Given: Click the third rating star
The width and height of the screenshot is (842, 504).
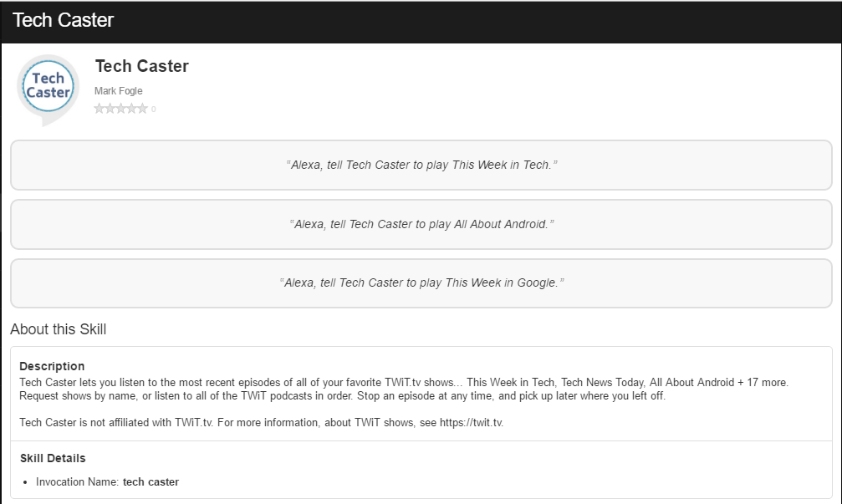Looking at the screenshot, I should point(123,108).
